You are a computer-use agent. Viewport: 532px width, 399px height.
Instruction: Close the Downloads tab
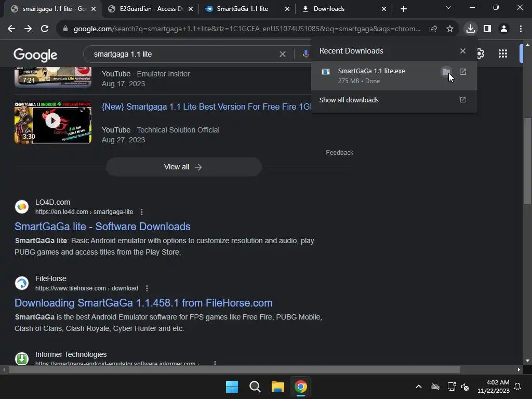point(384,9)
